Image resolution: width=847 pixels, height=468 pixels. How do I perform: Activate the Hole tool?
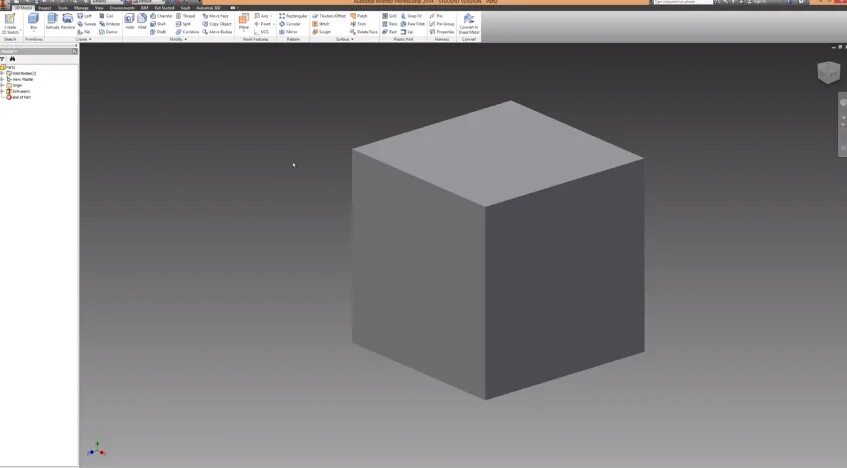pyautogui.click(x=130, y=22)
